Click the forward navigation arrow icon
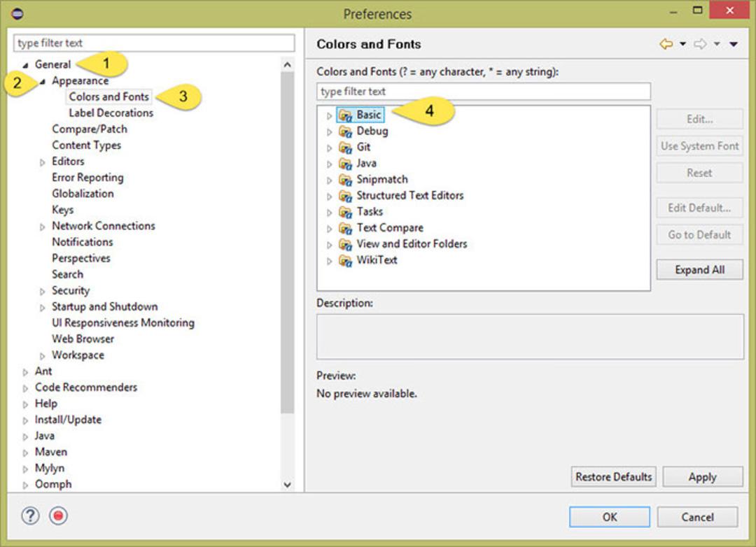 coord(700,44)
